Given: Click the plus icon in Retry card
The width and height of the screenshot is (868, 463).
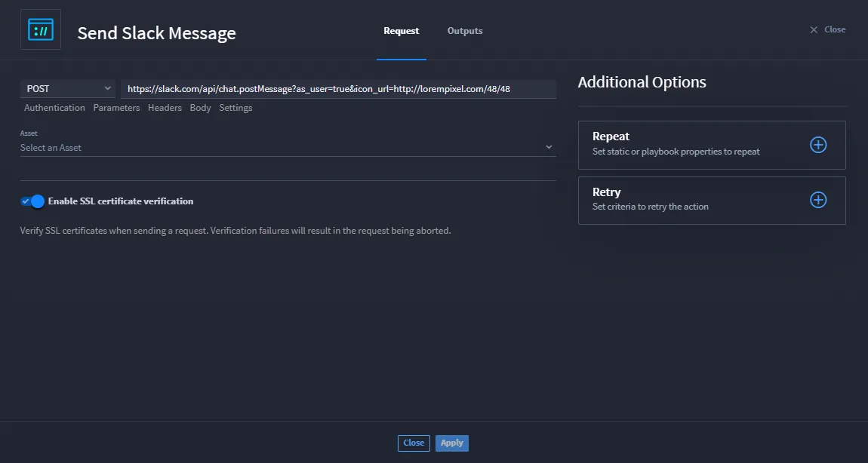Looking at the screenshot, I should pyautogui.click(x=818, y=200).
